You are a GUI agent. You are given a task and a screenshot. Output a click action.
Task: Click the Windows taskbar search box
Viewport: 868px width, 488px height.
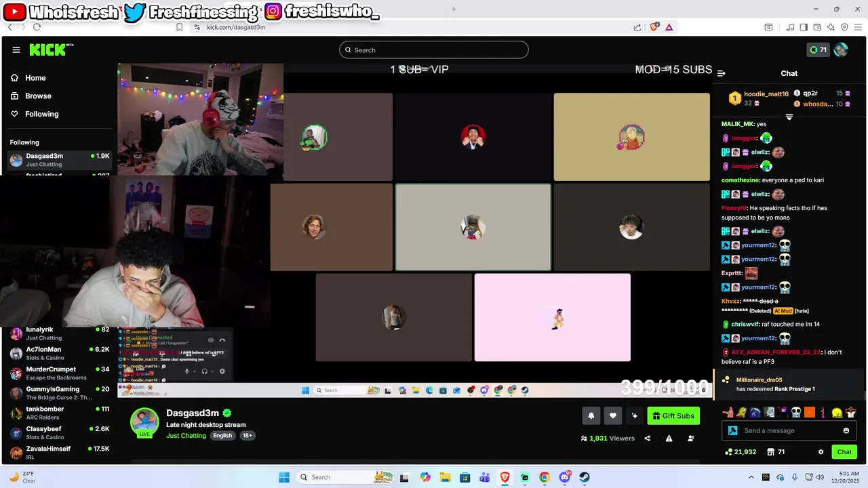pos(344,477)
